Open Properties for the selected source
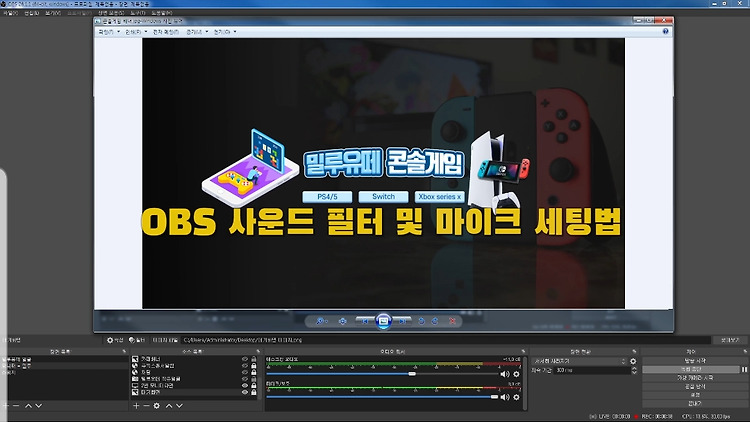 pyautogui.click(x=115, y=340)
